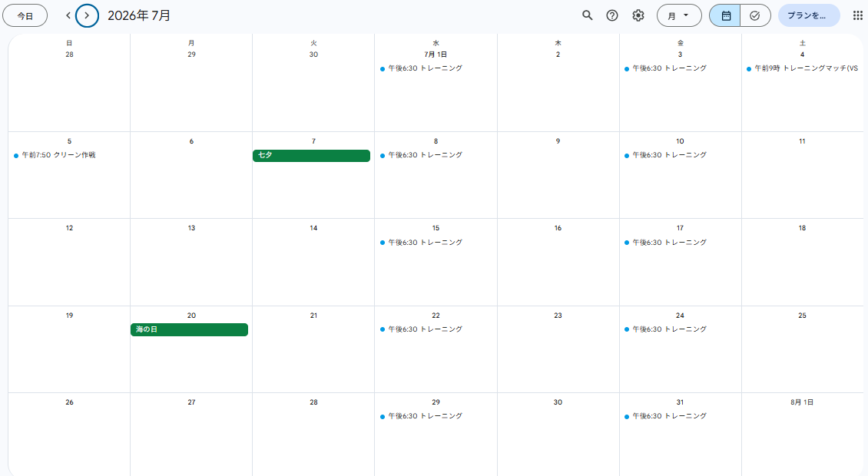Open the 月 view selector dropdown
Viewport: 868px width, 476px height.
679,15
